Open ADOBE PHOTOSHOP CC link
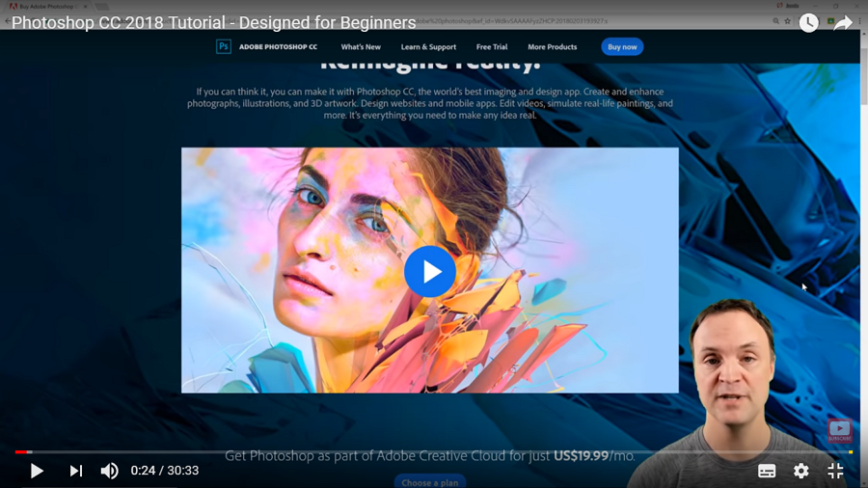 pyautogui.click(x=278, y=47)
